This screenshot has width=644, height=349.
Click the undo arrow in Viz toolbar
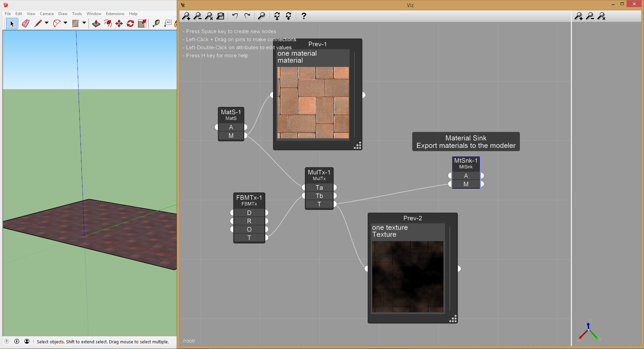point(235,16)
